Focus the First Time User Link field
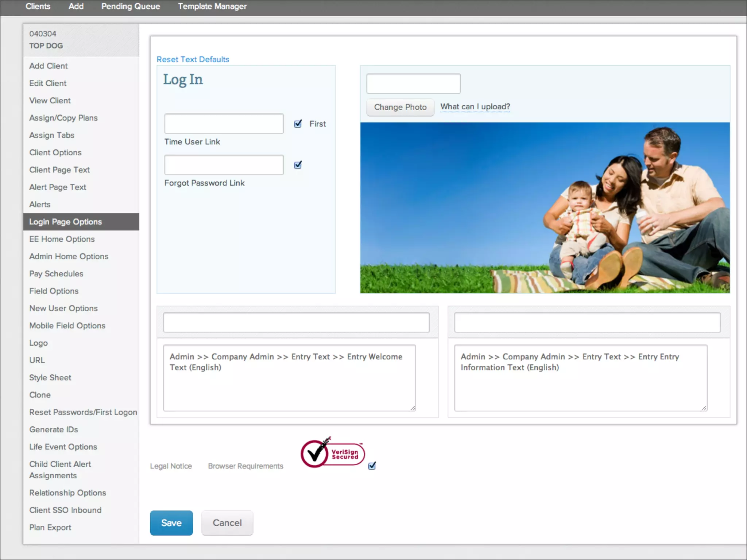This screenshot has width=747, height=560. (x=224, y=124)
